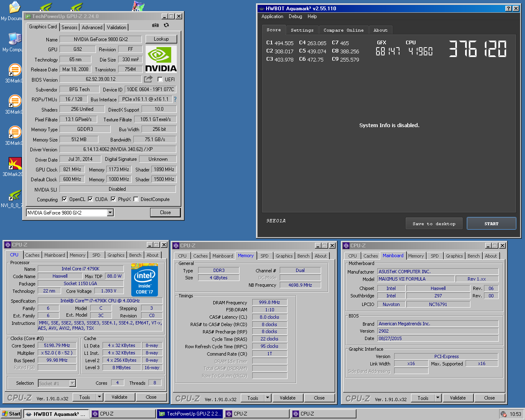The width and height of the screenshot is (525, 420).
Task: Click the BIOS export share icon in GPU-Z
Action: point(148,79)
